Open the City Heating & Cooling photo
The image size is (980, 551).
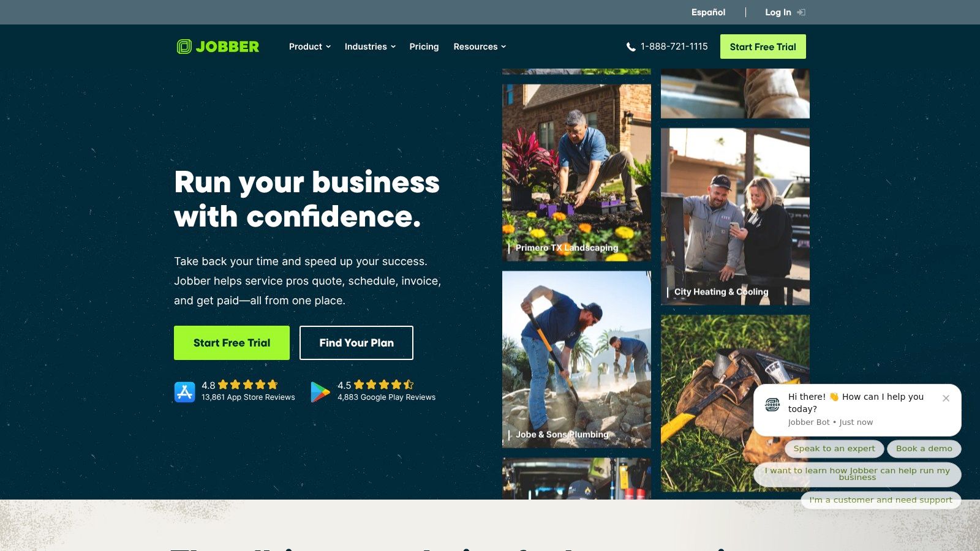(x=735, y=216)
